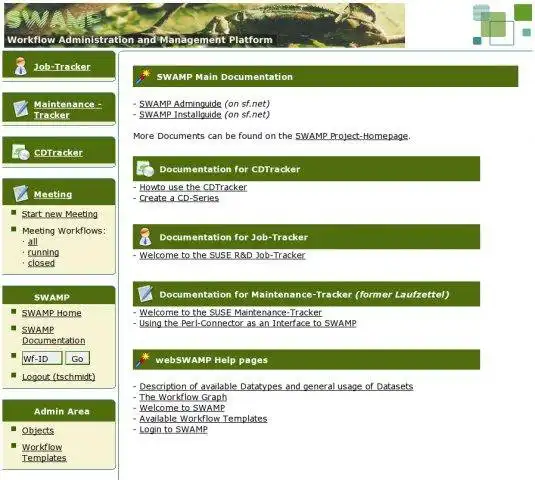Click the wand icon beside webSWAMP Help pages

pyautogui.click(x=143, y=360)
